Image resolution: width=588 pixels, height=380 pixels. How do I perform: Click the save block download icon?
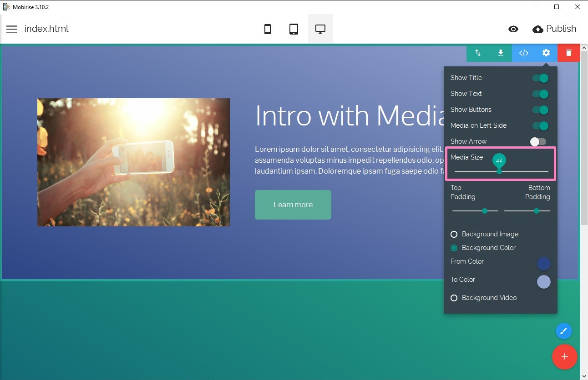[501, 53]
